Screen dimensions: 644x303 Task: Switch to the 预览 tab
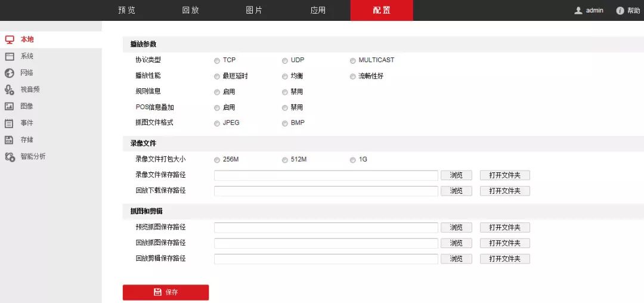pos(126,10)
